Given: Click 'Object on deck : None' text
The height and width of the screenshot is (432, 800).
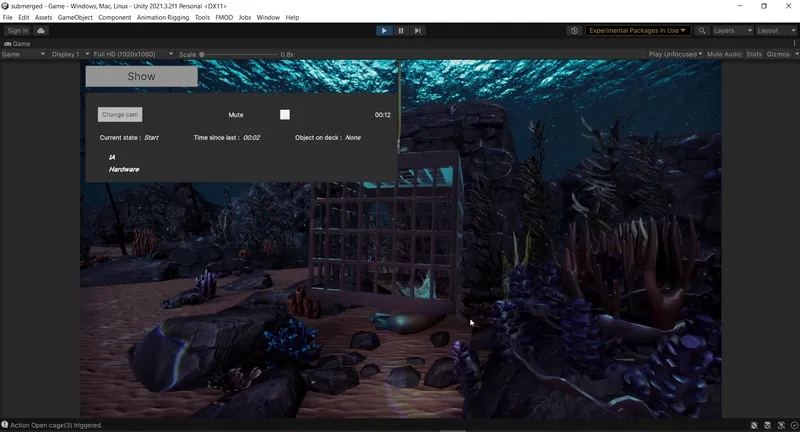Looking at the screenshot, I should (328, 138).
